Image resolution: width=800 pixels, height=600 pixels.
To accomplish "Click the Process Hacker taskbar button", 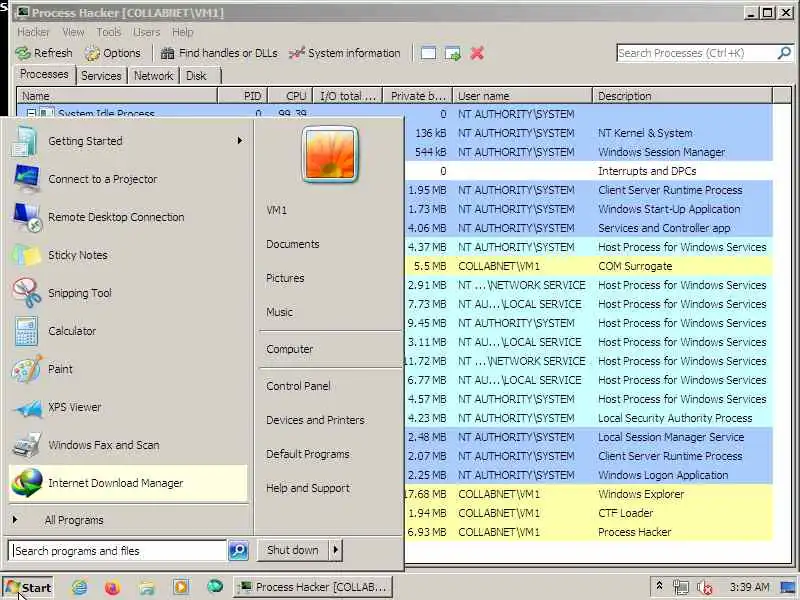I will tap(313, 587).
